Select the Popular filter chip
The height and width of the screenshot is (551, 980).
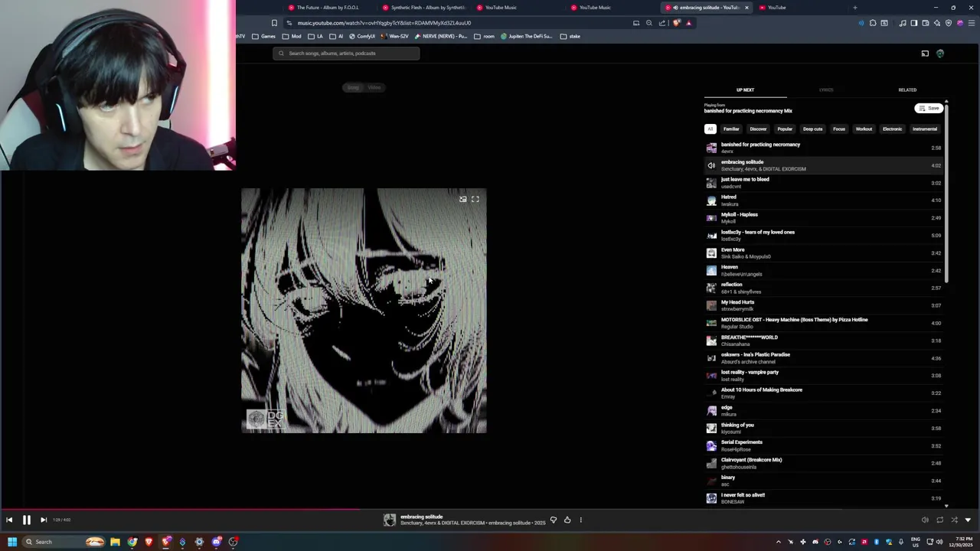(x=785, y=129)
